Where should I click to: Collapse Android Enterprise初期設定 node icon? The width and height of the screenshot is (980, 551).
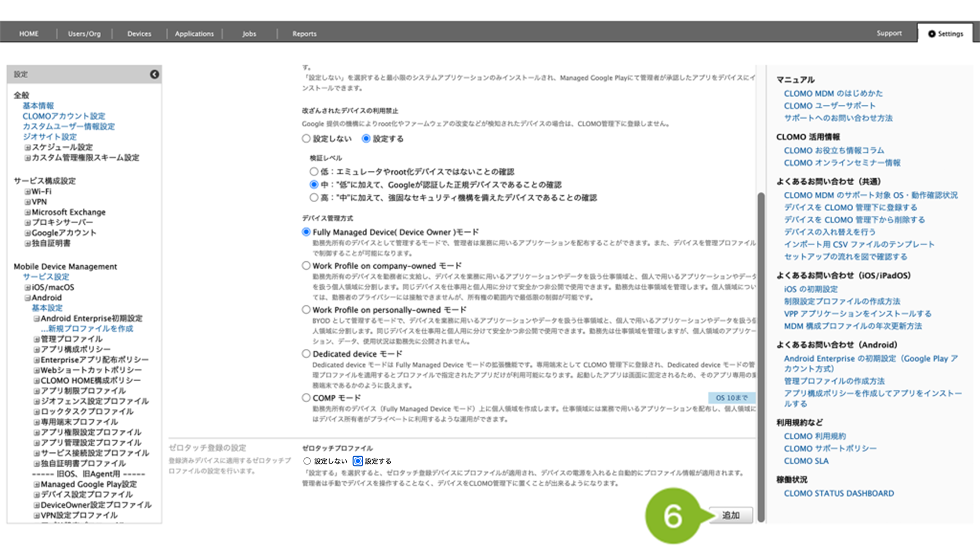pos(36,318)
